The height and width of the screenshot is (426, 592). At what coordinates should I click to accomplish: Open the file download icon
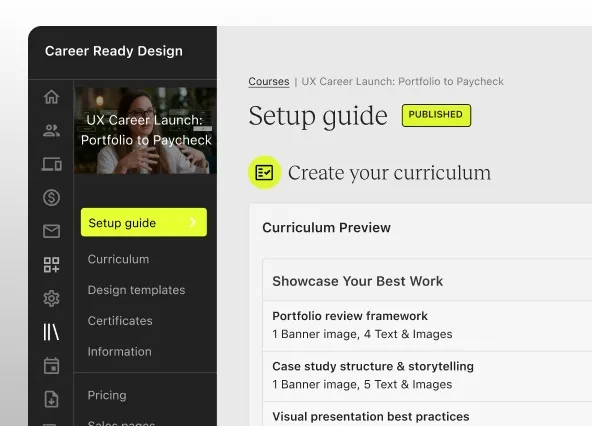pos(51,399)
